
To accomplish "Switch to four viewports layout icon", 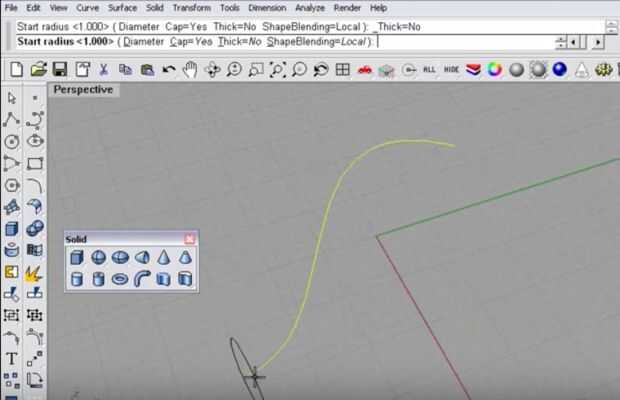I will 342,70.
